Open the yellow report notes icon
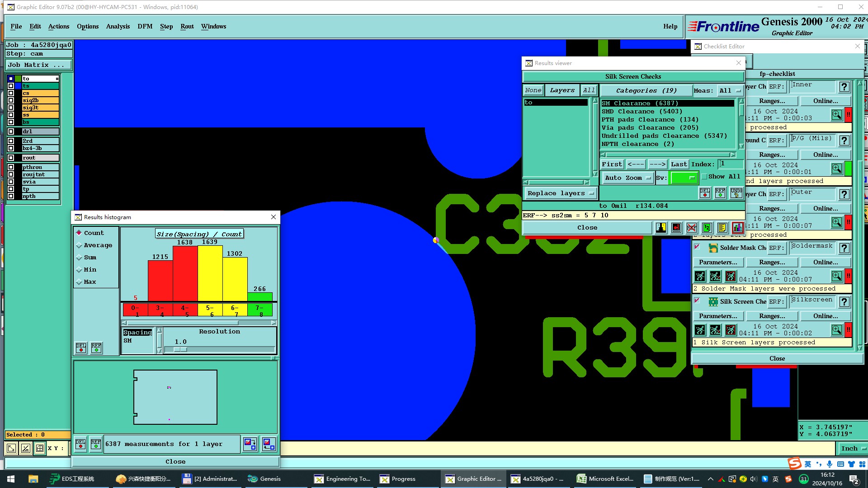 pyautogui.click(x=722, y=228)
